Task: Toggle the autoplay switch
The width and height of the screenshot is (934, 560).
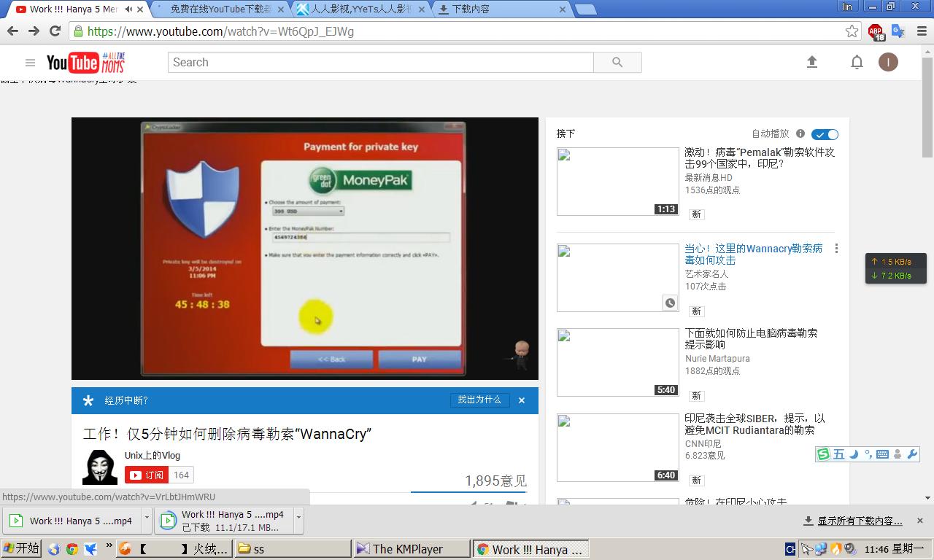Action: 825,134
